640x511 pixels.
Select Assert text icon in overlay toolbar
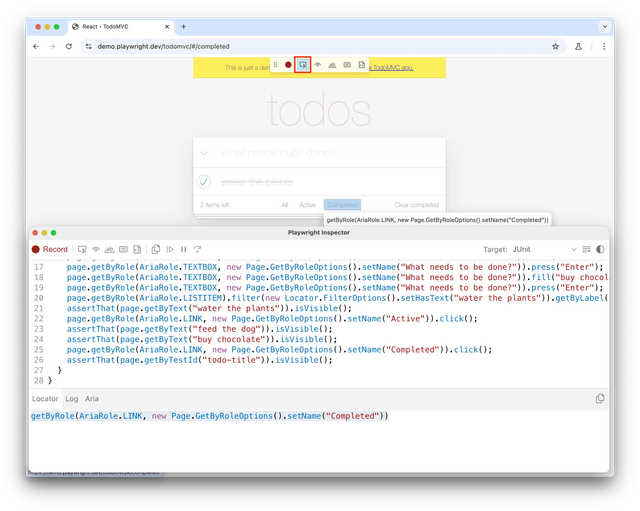pyautogui.click(x=332, y=64)
